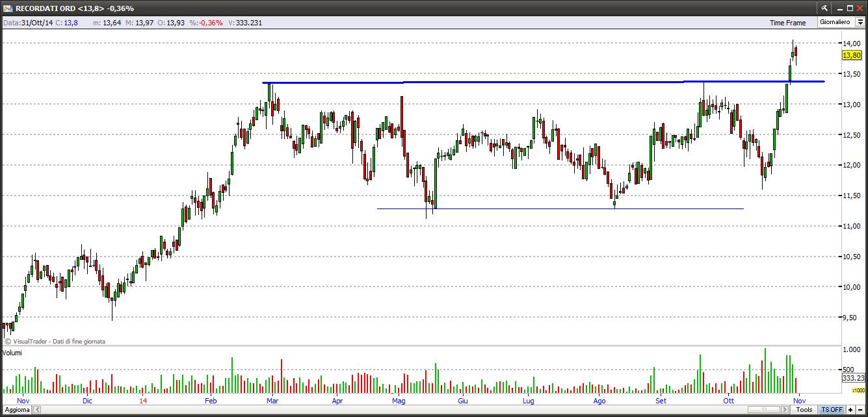Click the x1000 volume multiplier label
868x417 pixels.
[858, 390]
